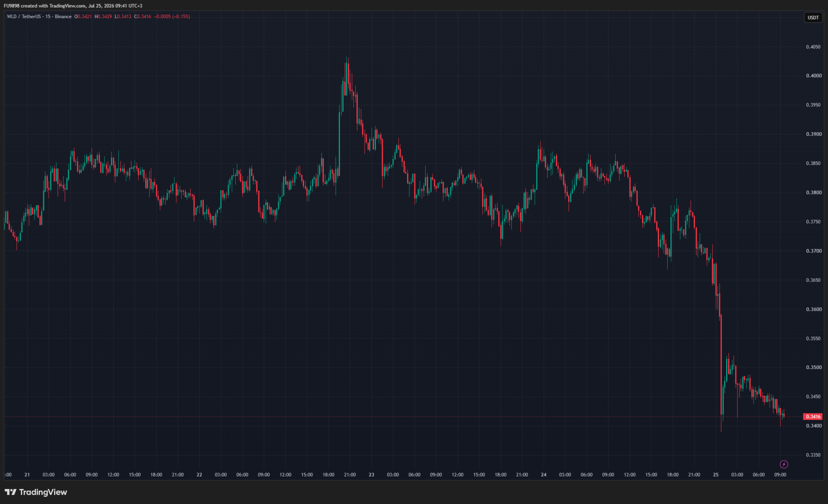Click the 0.3500 price axis label

[813, 367]
